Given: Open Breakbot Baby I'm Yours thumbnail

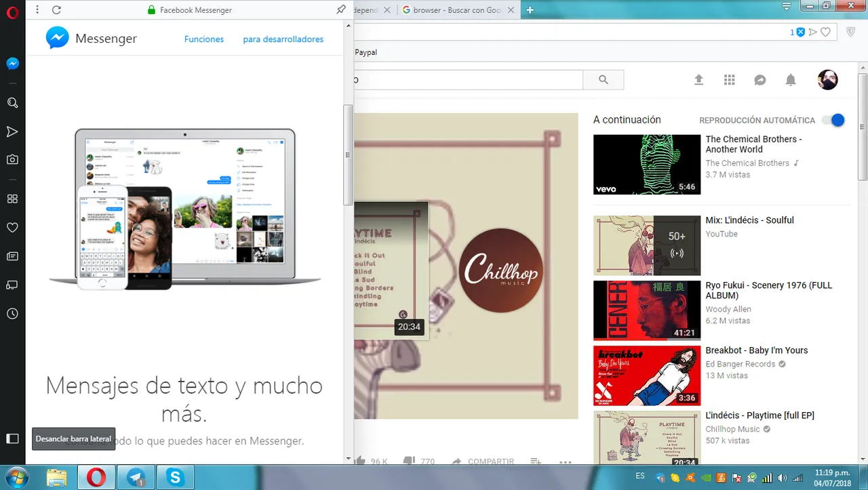Looking at the screenshot, I should (x=647, y=375).
